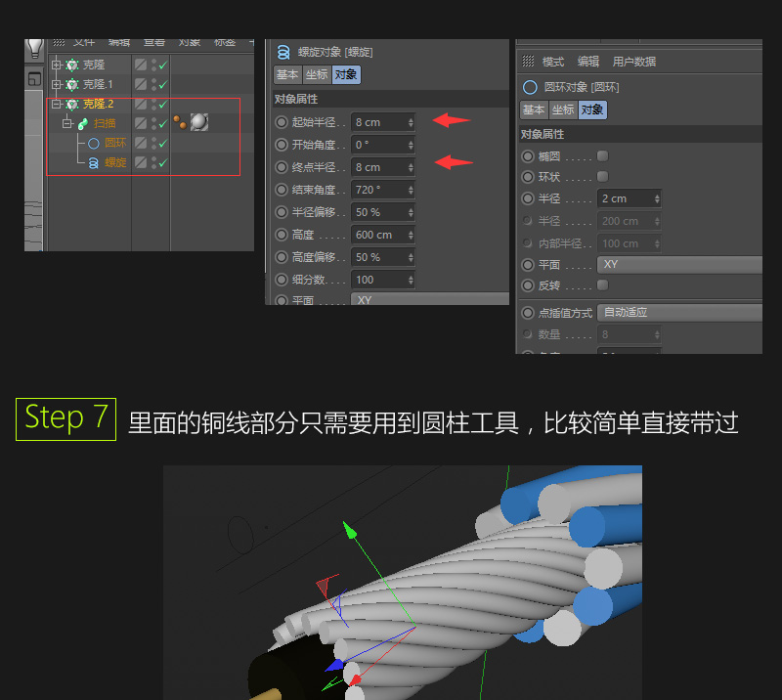Click the 克隆.2 cloner object icon
The image size is (782, 700).
coord(72,105)
